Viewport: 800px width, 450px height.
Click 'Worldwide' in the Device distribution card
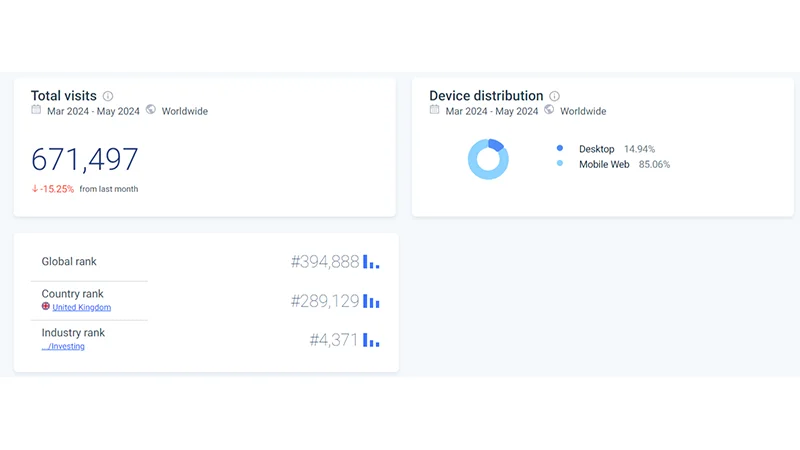pyautogui.click(x=583, y=111)
